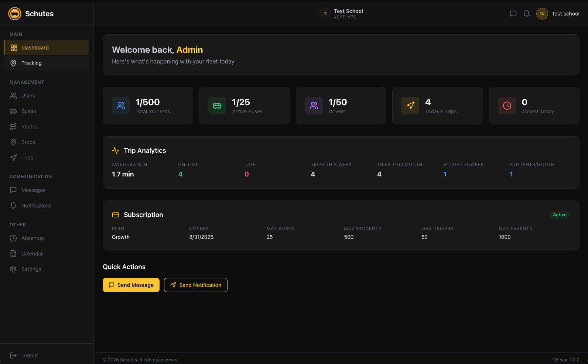Open the notification bell in header
Viewport: 588px width, 364px height.
pos(527,14)
